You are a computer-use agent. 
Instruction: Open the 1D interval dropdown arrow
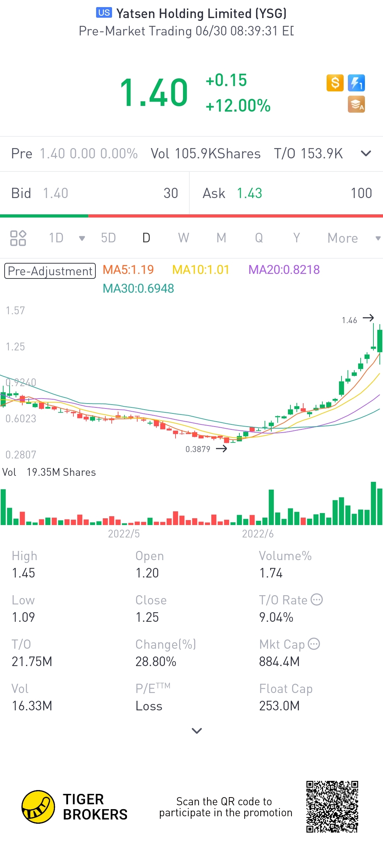pos(82,238)
